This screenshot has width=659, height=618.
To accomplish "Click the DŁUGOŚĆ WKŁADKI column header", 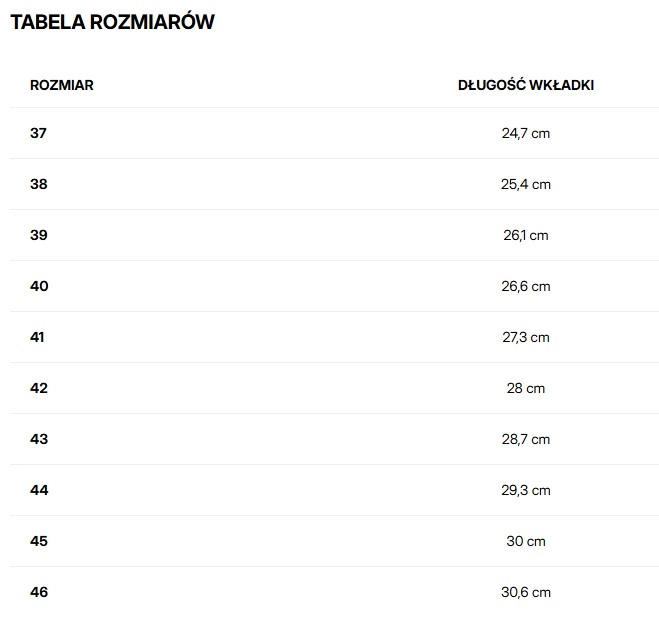I will (526, 85).
